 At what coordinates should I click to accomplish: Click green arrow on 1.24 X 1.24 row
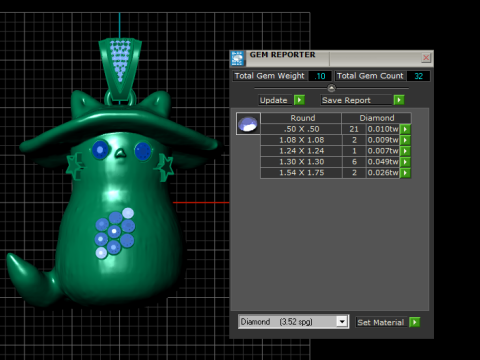405,151
